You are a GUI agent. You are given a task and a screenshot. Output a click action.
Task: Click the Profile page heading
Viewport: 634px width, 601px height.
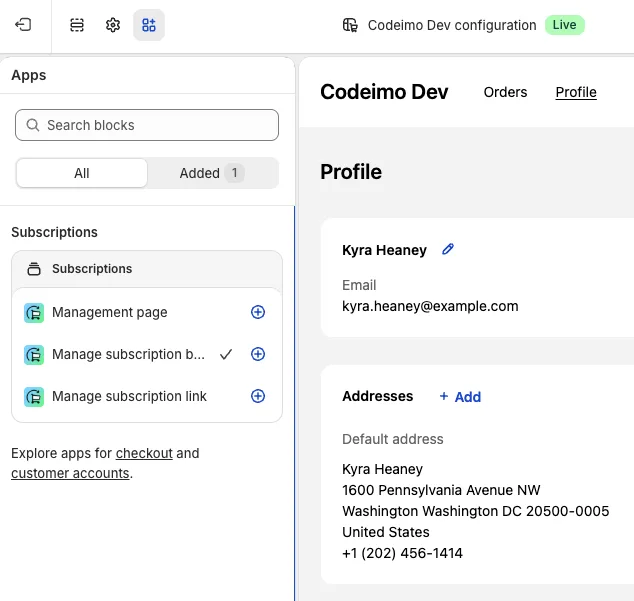pyautogui.click(x=351, y=172)
